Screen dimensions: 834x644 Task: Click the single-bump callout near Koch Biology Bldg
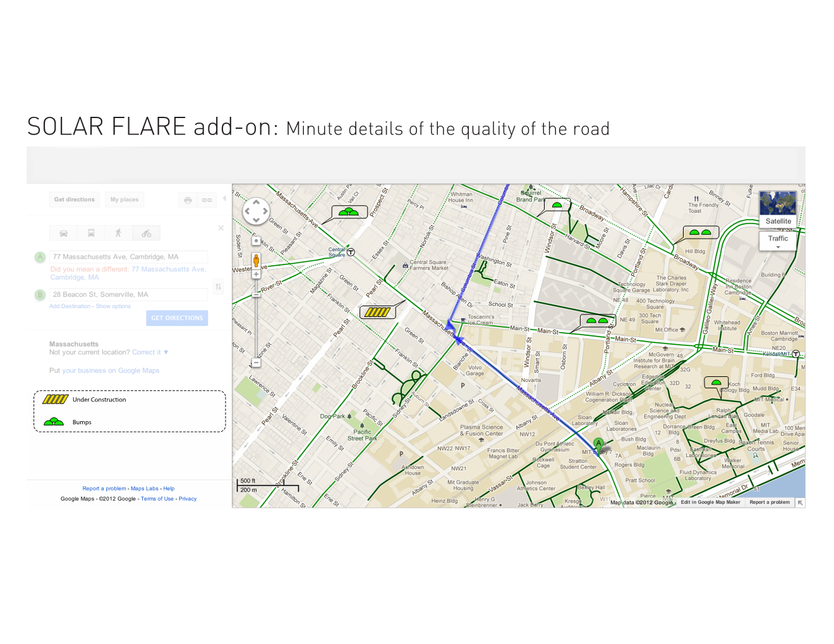[x=716, y=383]
